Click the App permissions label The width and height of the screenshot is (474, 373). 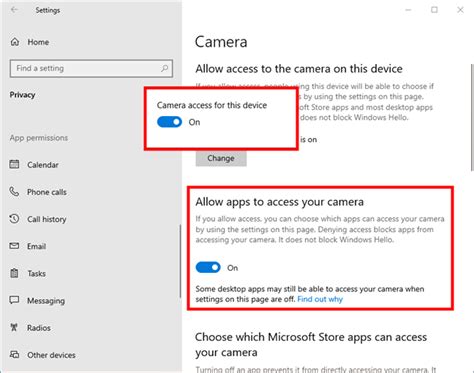[x=39, y=138]
